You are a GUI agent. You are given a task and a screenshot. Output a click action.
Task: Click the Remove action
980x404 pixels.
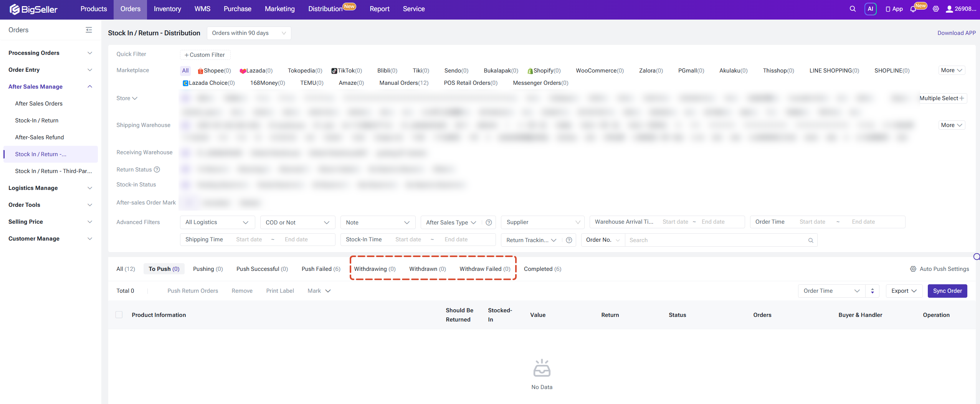[x=242, y=291]
